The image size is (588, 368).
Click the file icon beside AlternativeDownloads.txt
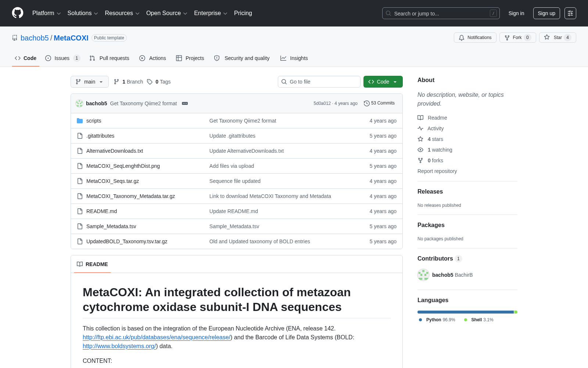[80, 151]
